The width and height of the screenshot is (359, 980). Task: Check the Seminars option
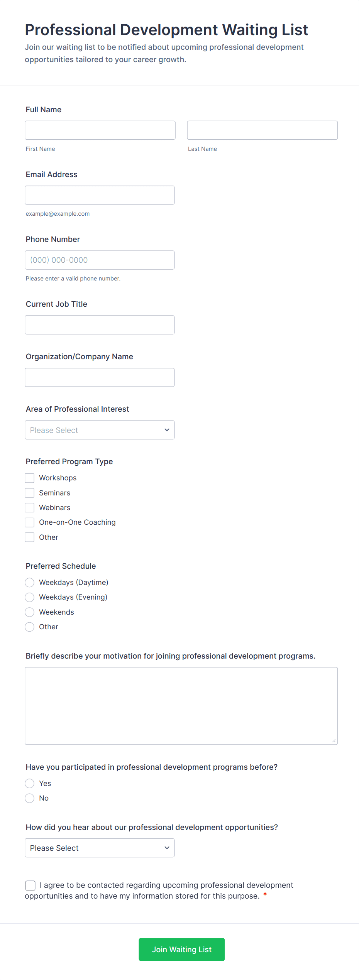(30, 493)
